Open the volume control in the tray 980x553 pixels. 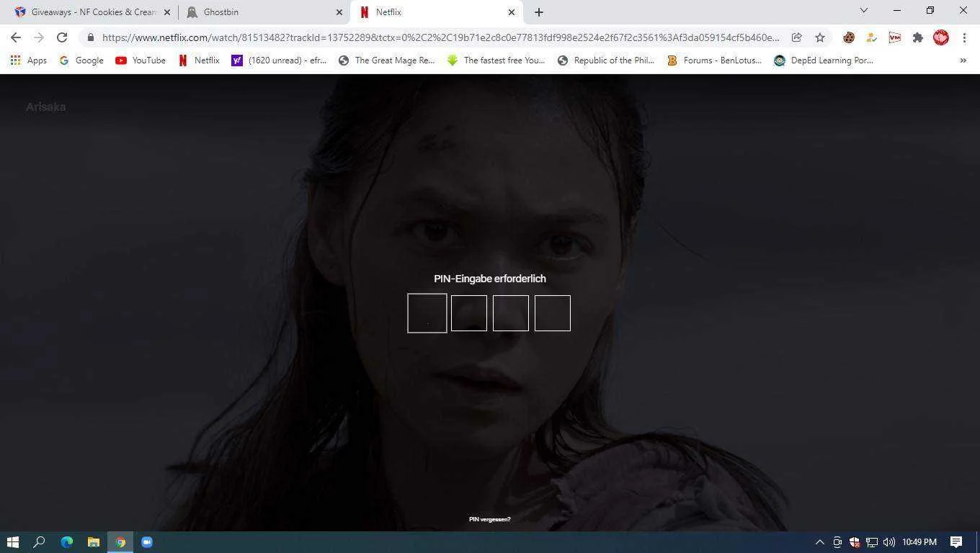tap(889, 542)
